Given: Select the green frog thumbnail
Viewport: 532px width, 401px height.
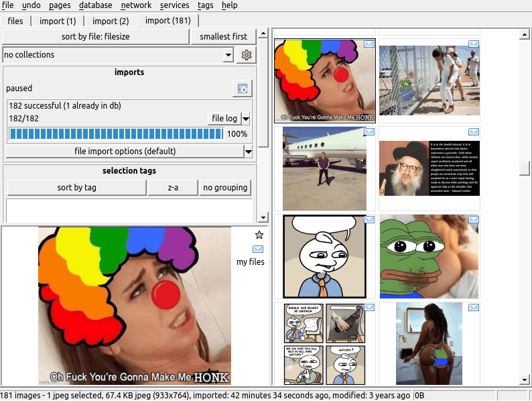Looking at the screenshot, I should 429,256.
